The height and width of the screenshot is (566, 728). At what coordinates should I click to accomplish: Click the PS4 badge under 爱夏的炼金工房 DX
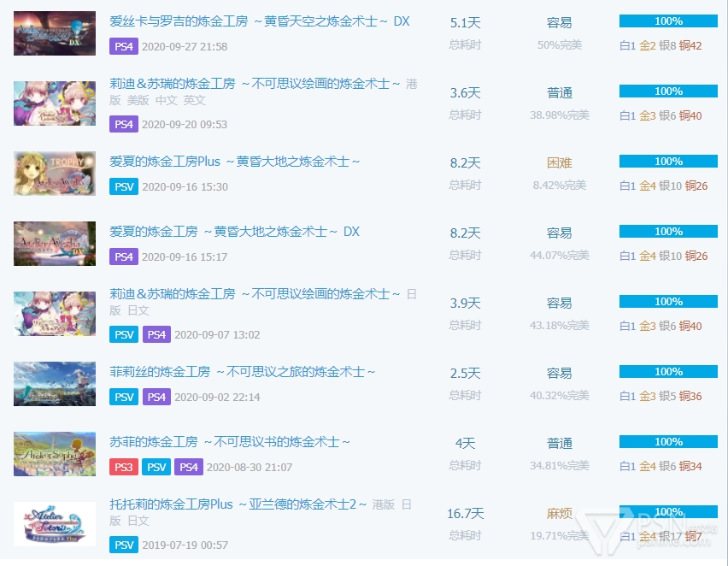click(124, 256)
